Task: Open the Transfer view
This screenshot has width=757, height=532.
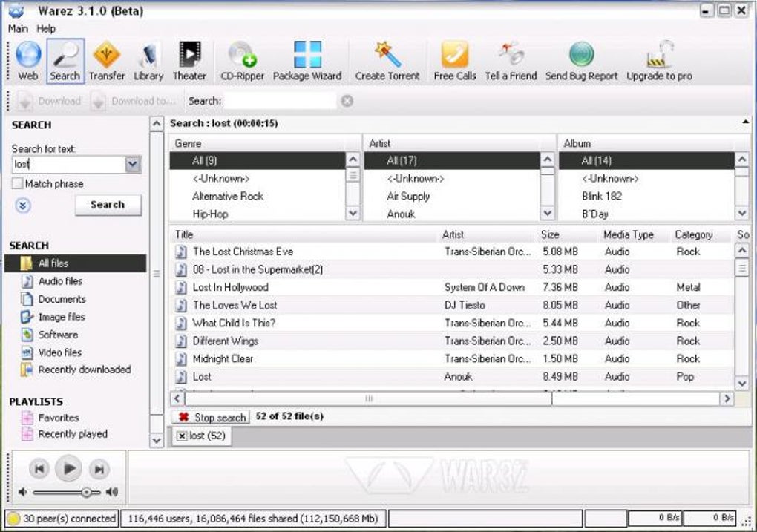Action: [x=107, y=61]
